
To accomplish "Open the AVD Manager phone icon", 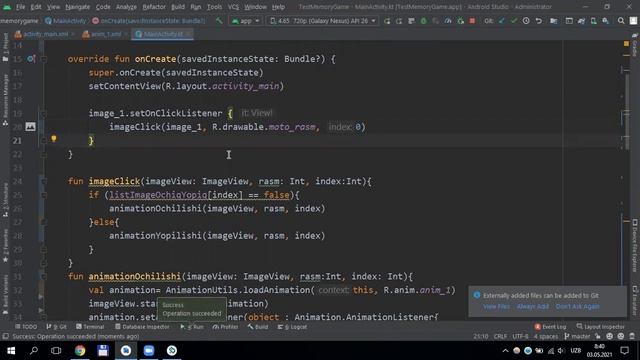I will 593,21.
